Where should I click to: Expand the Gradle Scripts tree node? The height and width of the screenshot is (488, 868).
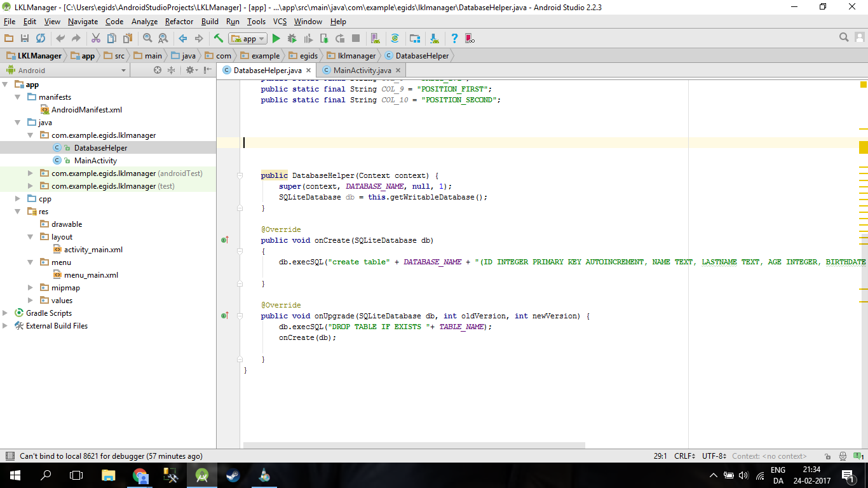[6, 313]
